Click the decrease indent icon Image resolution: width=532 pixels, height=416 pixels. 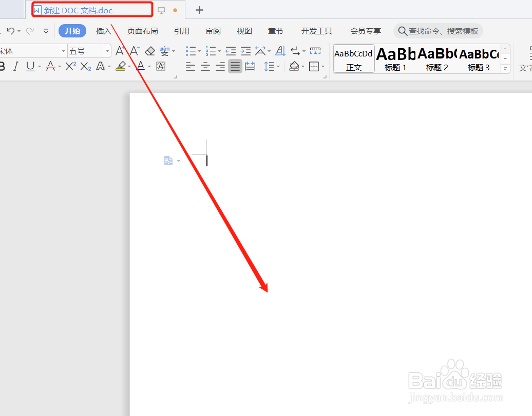(231, 51)
